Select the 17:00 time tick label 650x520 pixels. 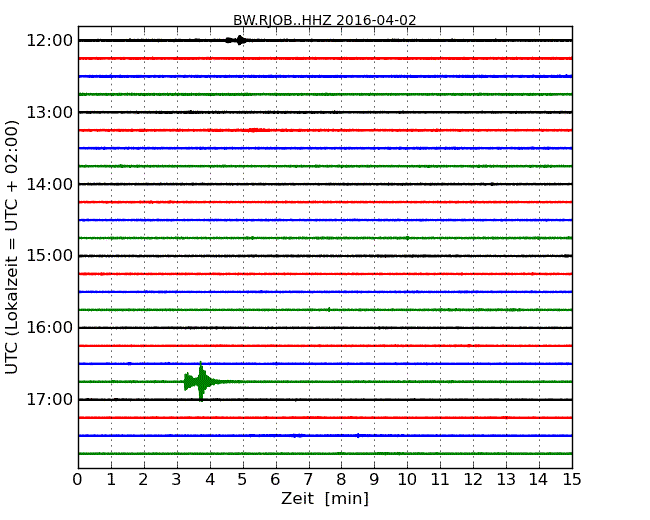(50, 399)
